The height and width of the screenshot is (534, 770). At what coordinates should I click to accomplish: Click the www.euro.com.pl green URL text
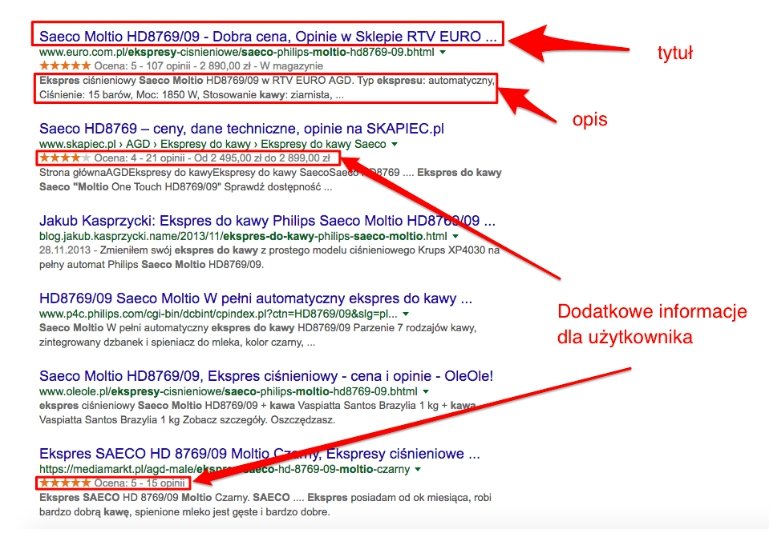click(x=237, y=52)
